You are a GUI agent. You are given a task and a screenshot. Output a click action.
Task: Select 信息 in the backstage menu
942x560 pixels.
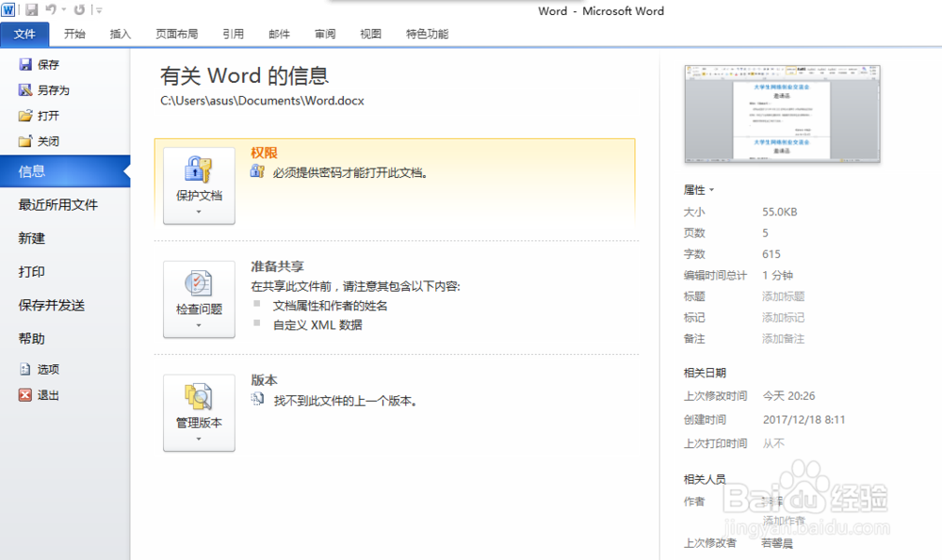pyautogui.click(x=65, y=171)
